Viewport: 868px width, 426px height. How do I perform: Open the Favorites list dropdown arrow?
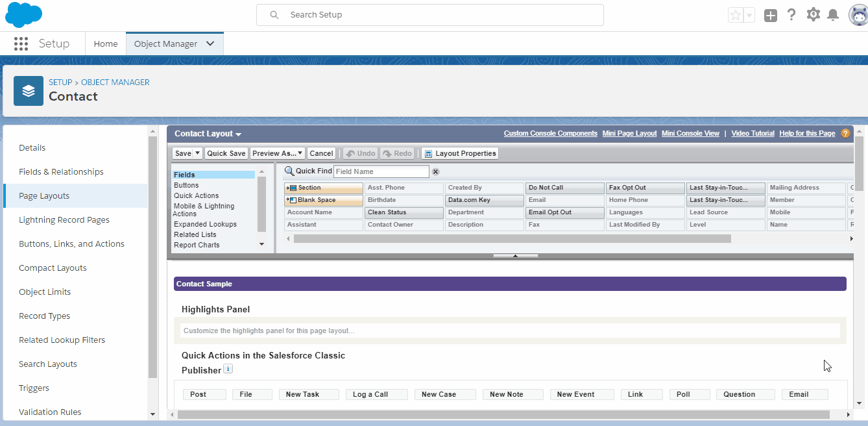[749, 15]
